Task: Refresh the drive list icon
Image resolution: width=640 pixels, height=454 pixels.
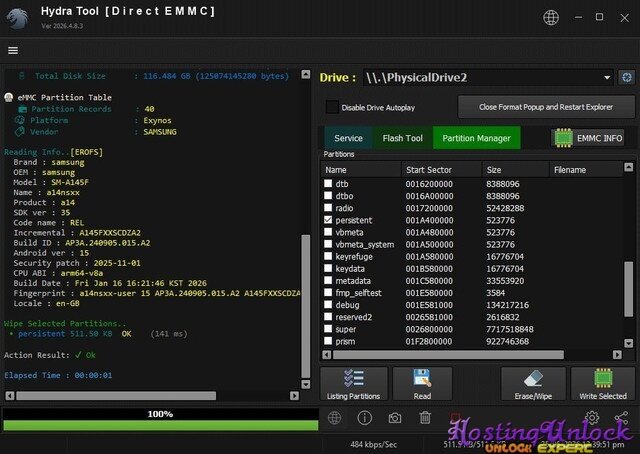Action: pos(627,77)
